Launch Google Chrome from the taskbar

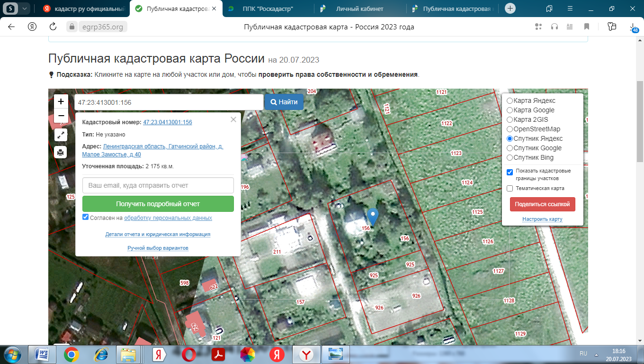point(72,355)
